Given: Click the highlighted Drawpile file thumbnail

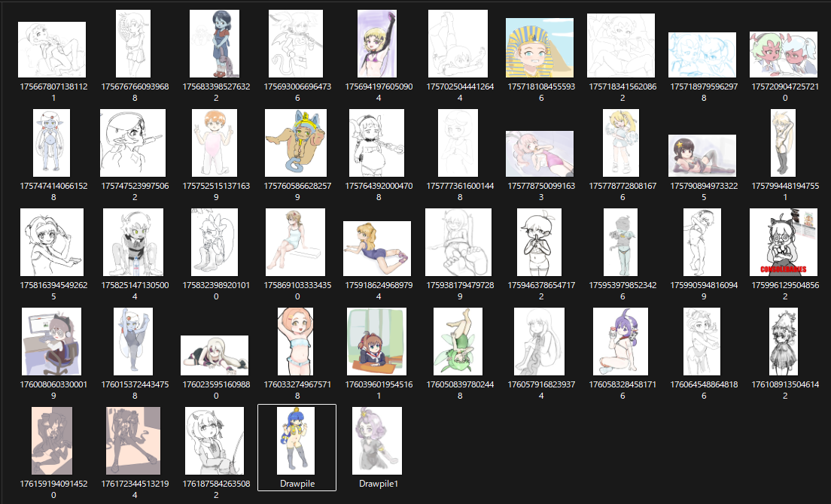Looking at the screenshot, I should pos(296,441).
